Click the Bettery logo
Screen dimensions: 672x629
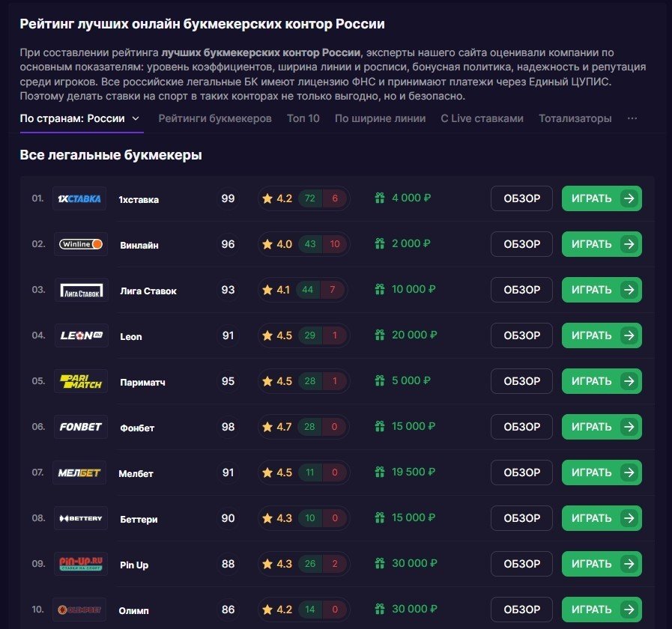[81, 518]
